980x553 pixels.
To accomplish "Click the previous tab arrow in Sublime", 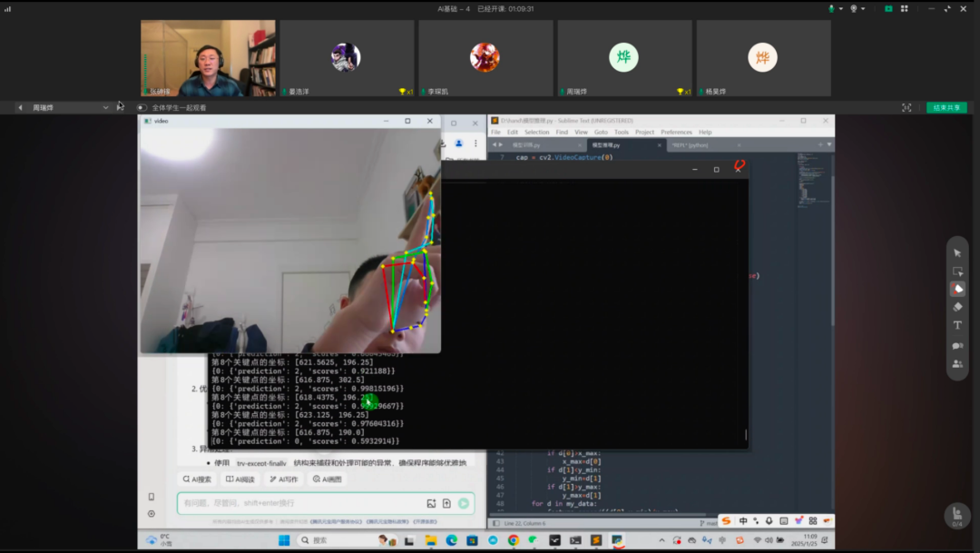I will pos(494,144).
